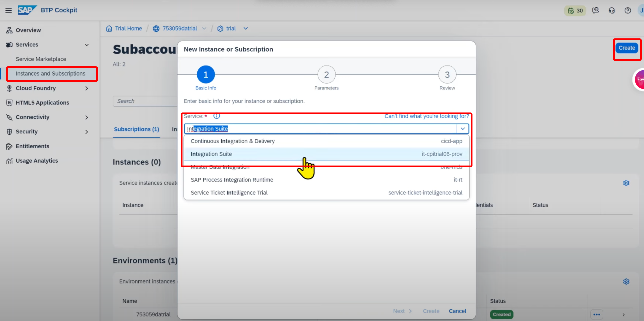
Task: Click the Overview sidebar icon
Action: coord(9,30)
